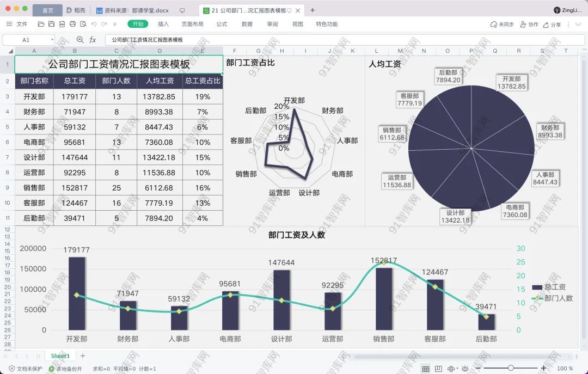Click the undo arrow icon
This screenshot has width=588, height=374.
click(x=94, y=24)
